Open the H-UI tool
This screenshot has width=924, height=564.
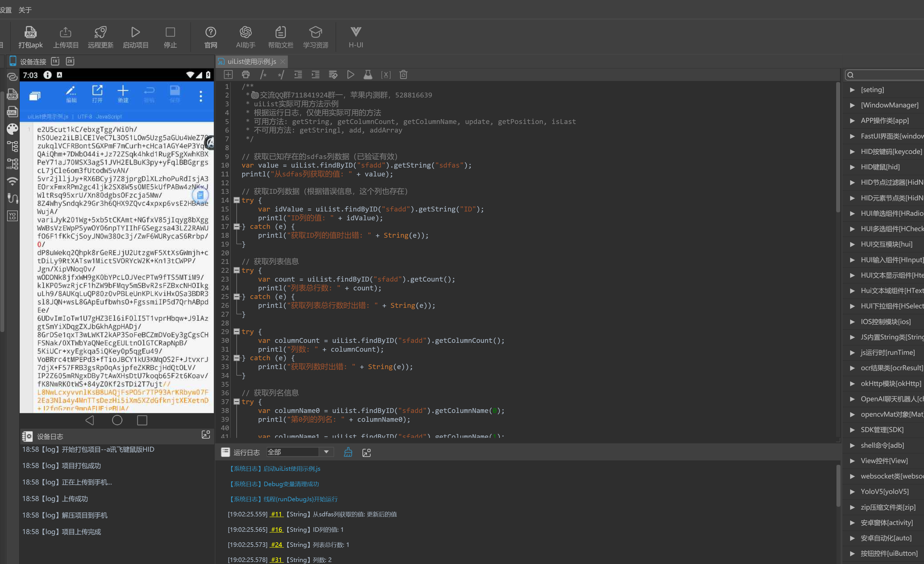(x=356, y=32)
